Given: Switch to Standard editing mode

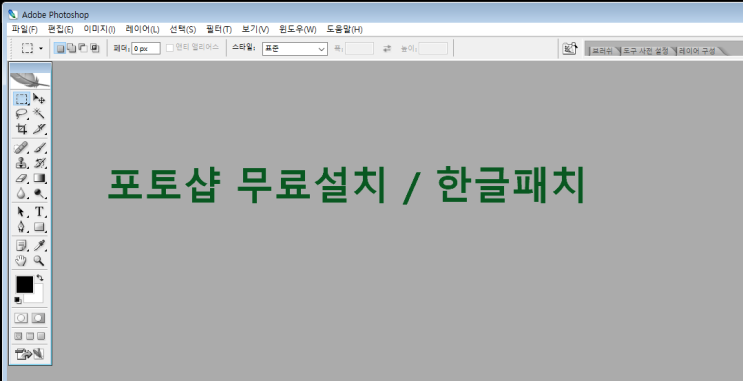Looking at the screenshot, I should pos(21,318).
